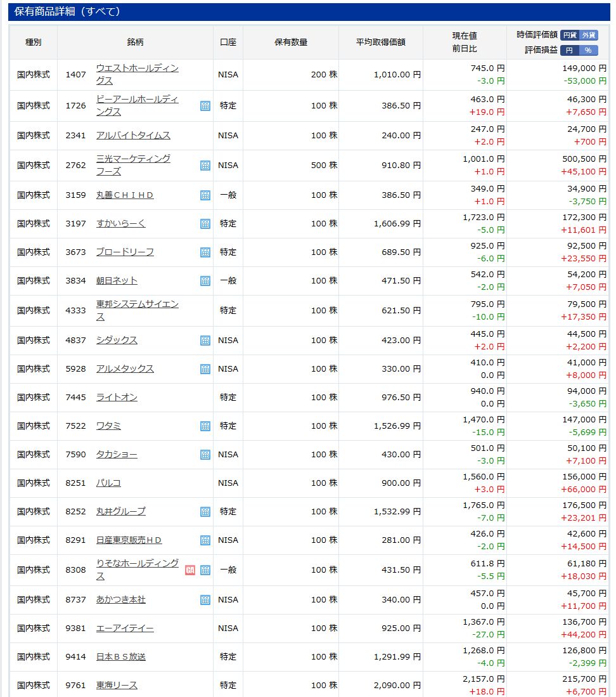Screen dimensions: 616x697
Task: Open calendar icon for ビーアールホールディングス row
Action: 205,106
